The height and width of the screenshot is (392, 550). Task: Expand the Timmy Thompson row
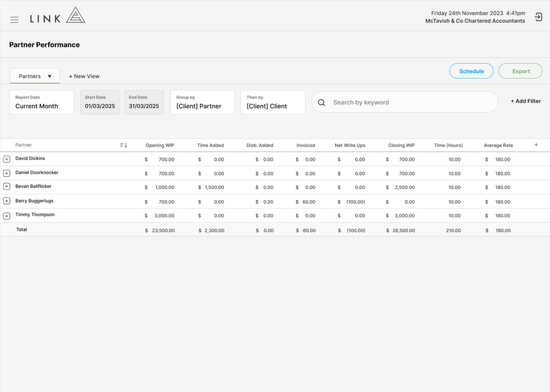tap(7, 216)
